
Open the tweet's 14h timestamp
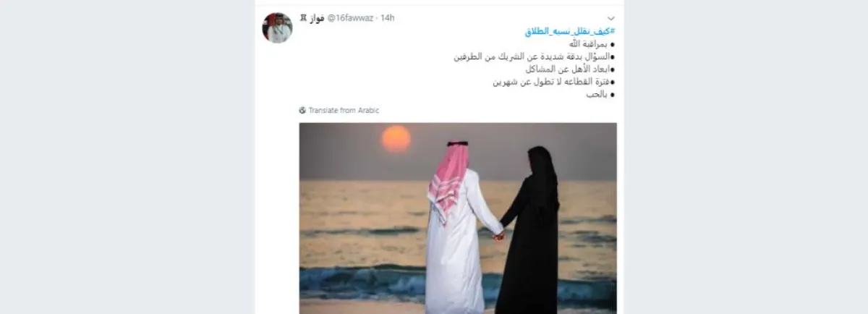coord(388,17)
